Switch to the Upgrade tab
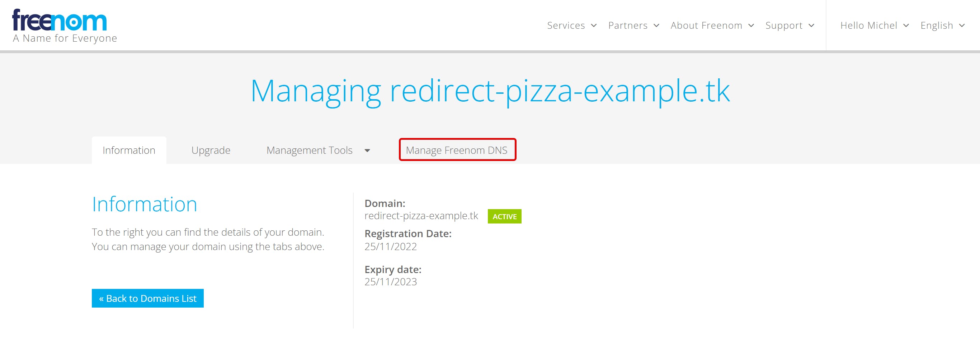This screenshot has height=355, width=980. point(211,151)
